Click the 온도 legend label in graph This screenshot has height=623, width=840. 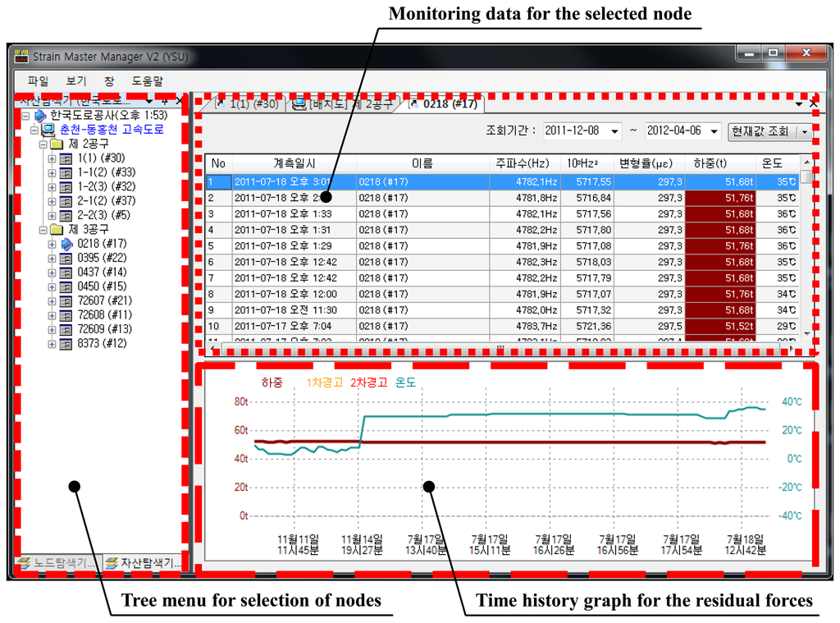click(405, 383)
